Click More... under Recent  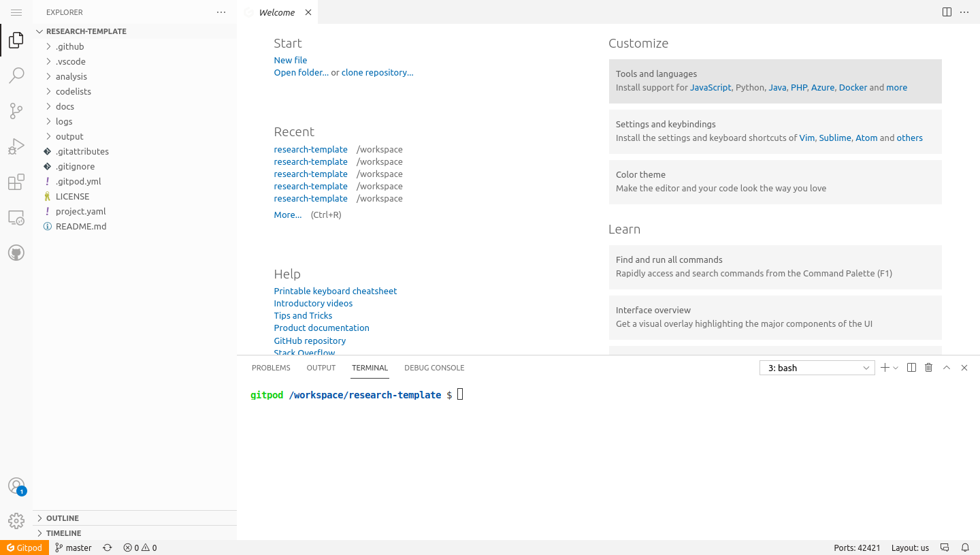288,215
